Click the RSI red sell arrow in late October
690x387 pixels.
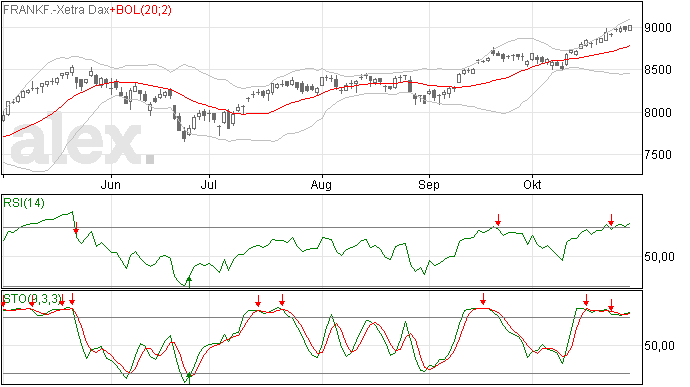tap(611, 220)
